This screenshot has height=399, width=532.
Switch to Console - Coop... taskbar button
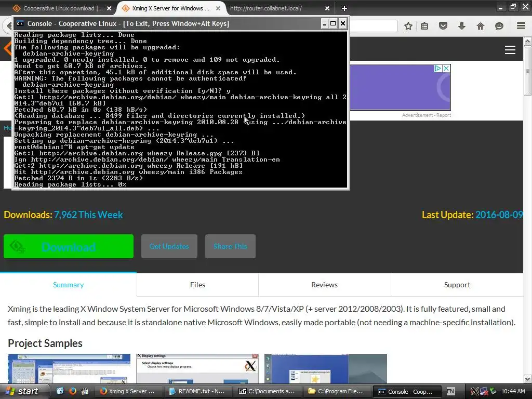point(406,391)
